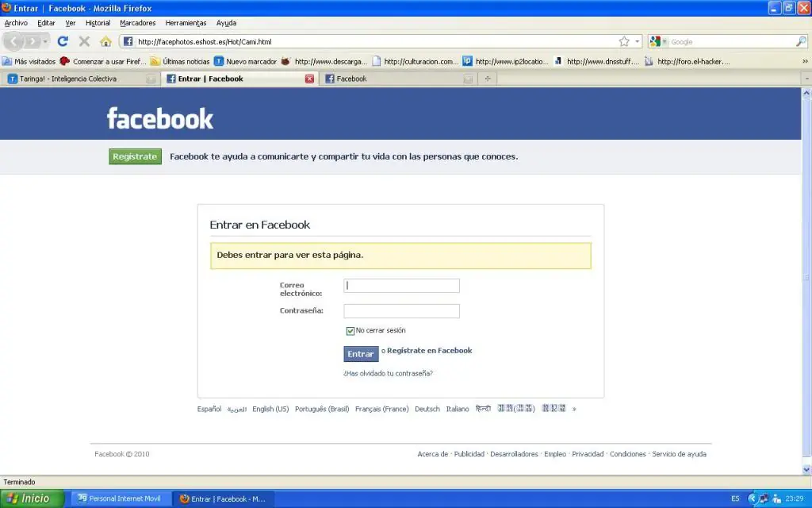Open the Historial menu
Screen dimensions: 812x508
pos(98,23)
